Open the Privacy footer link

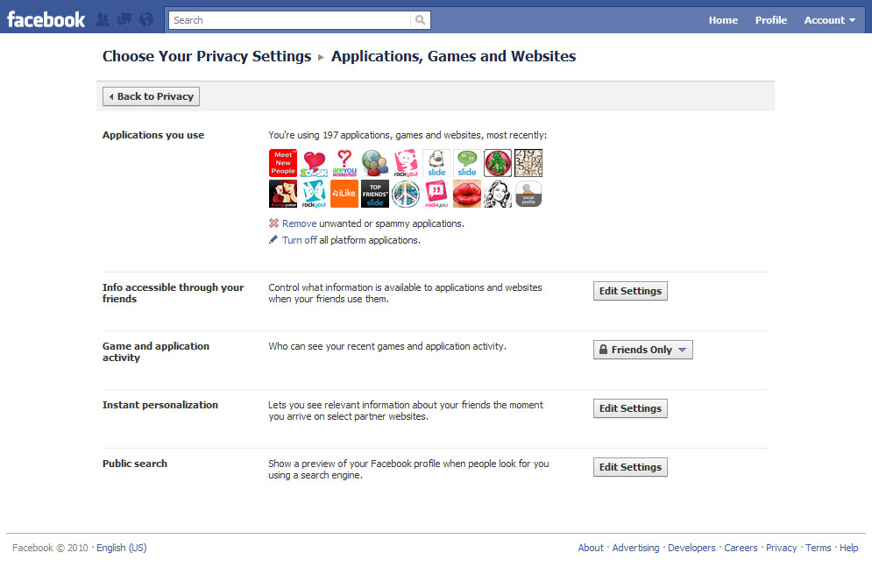tap(782, 548)
